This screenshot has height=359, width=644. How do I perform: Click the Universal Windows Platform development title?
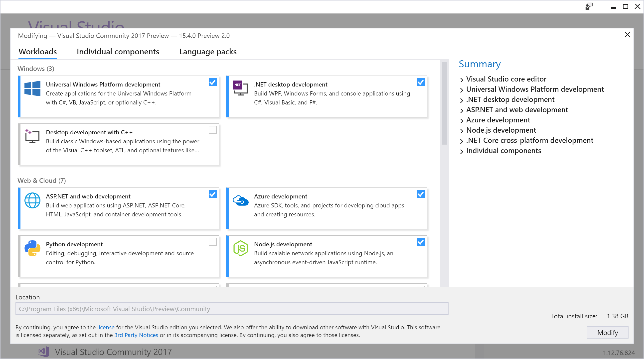point(103,84)
